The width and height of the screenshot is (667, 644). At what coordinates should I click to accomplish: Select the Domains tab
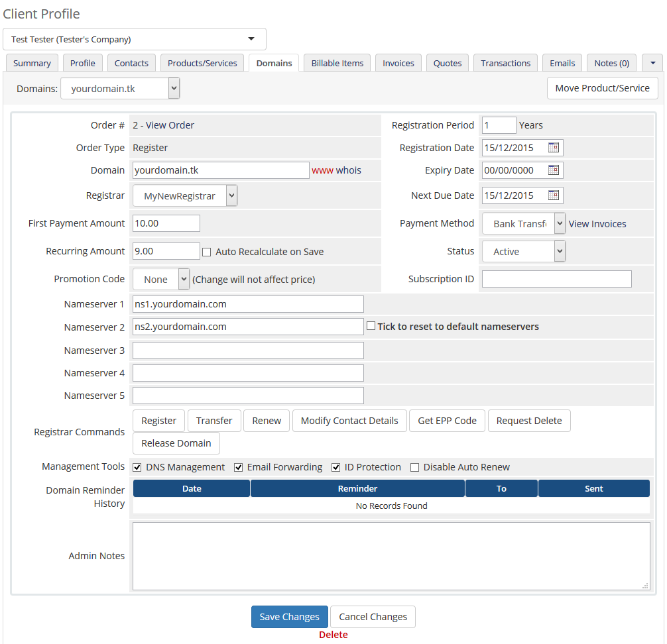(274, 63)
